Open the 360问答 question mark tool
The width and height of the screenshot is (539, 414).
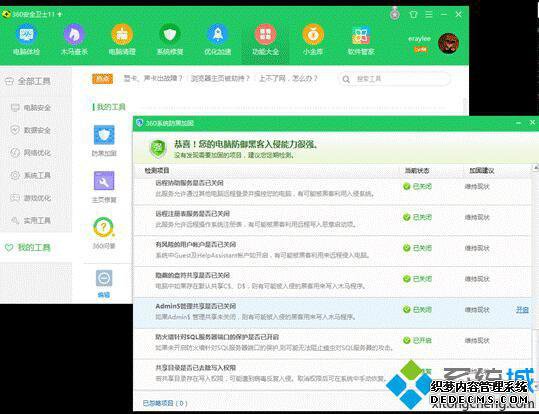click(x=103, y=227)
